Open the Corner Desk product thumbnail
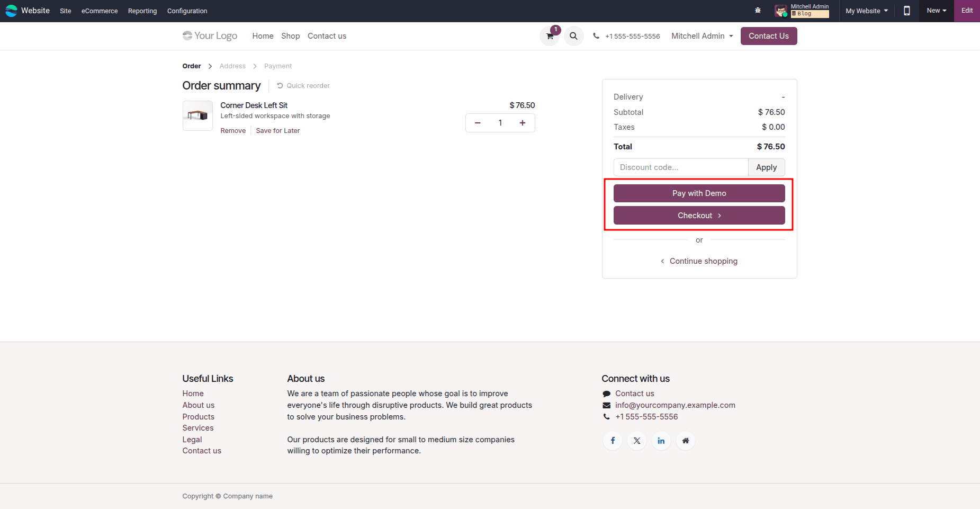 click(197, 115)
